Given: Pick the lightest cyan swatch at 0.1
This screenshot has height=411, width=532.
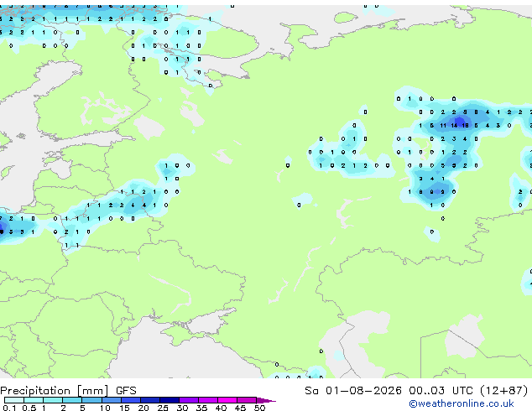Looking at the screenshot, I should [x=14, y=400].
